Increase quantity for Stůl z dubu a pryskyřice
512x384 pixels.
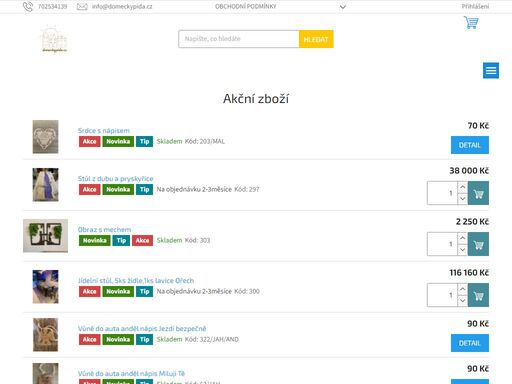tap(462, 187)
